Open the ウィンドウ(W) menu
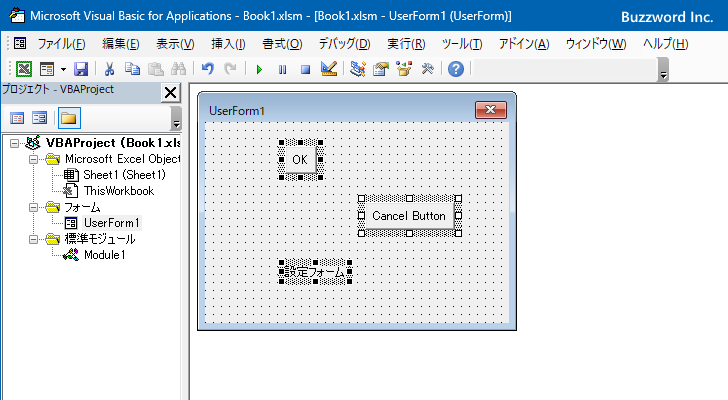This screenshot has width=728, height=400. (x=596, y=44)
